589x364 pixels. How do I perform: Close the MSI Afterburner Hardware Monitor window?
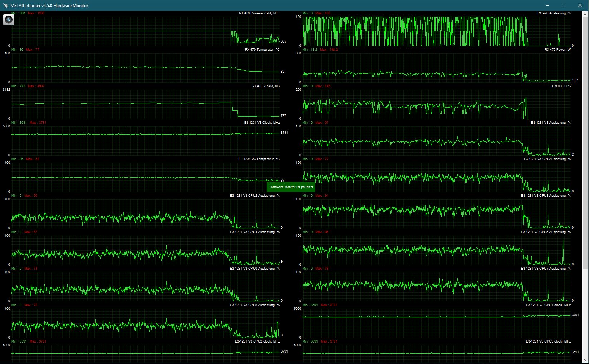coord(580,5)
